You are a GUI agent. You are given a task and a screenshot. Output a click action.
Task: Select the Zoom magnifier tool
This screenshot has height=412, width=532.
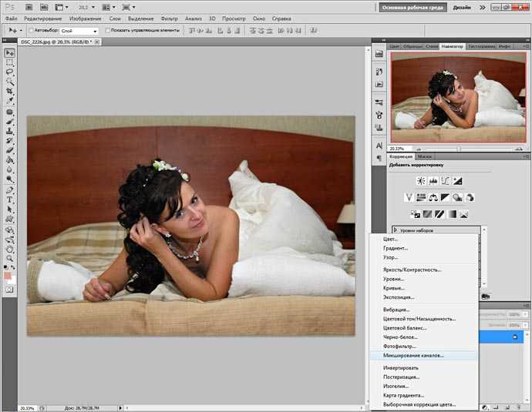(x=9, y=259)
